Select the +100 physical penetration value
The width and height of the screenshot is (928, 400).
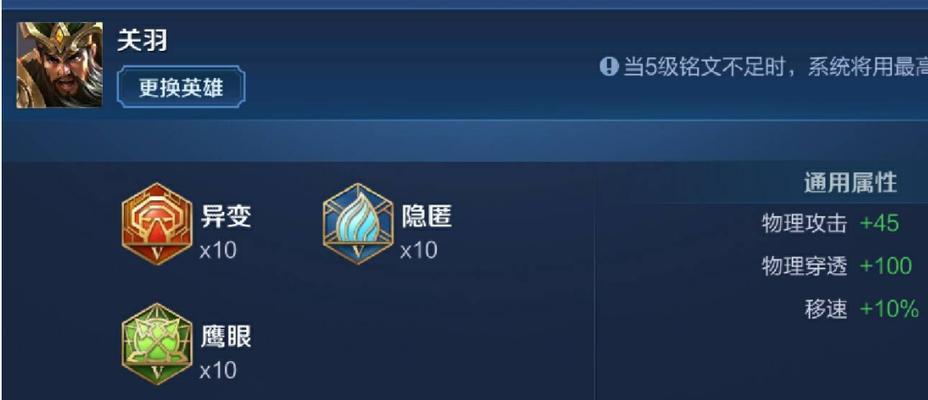[x=885, y=266]
